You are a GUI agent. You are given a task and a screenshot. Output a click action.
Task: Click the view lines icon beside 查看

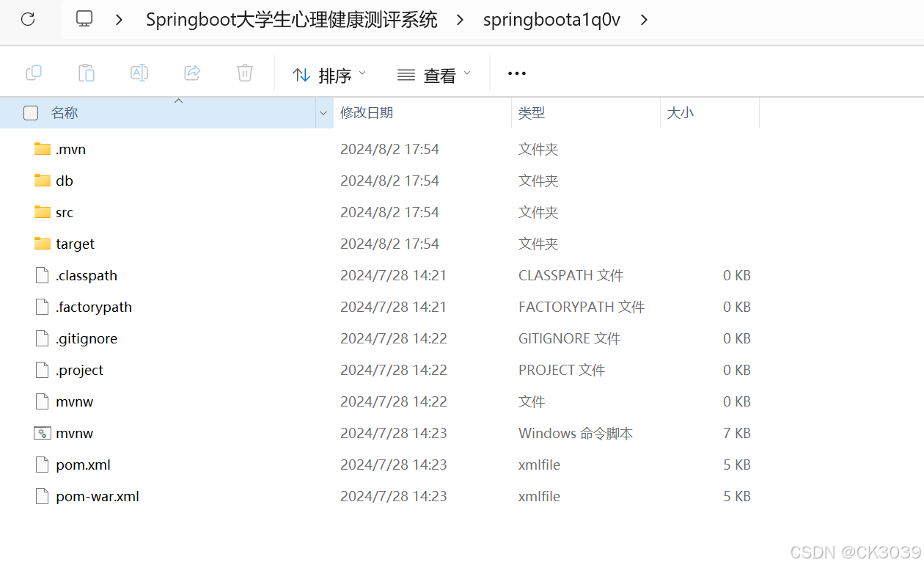[x=406, y=74]
